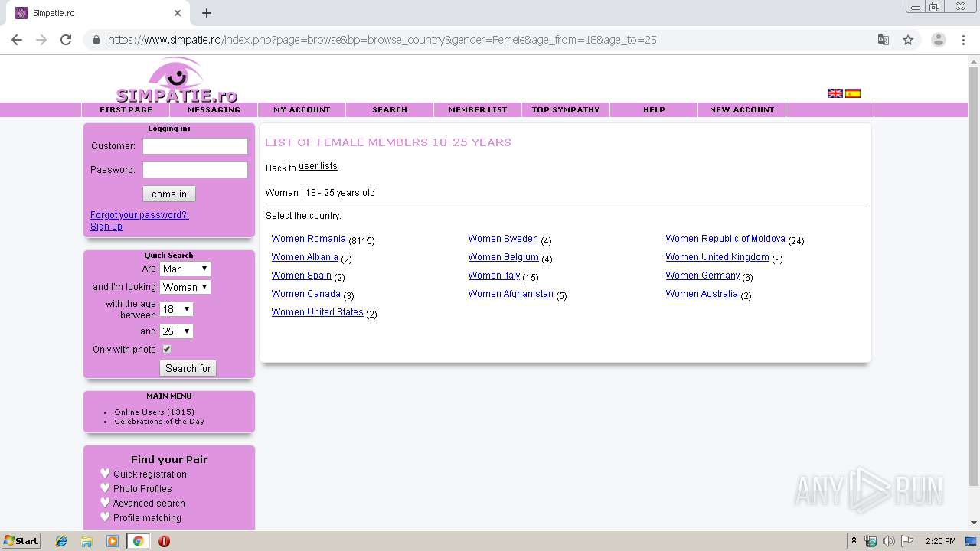Click the Simpatie.ro logo
Screen dimensions: 980x551
177,80
